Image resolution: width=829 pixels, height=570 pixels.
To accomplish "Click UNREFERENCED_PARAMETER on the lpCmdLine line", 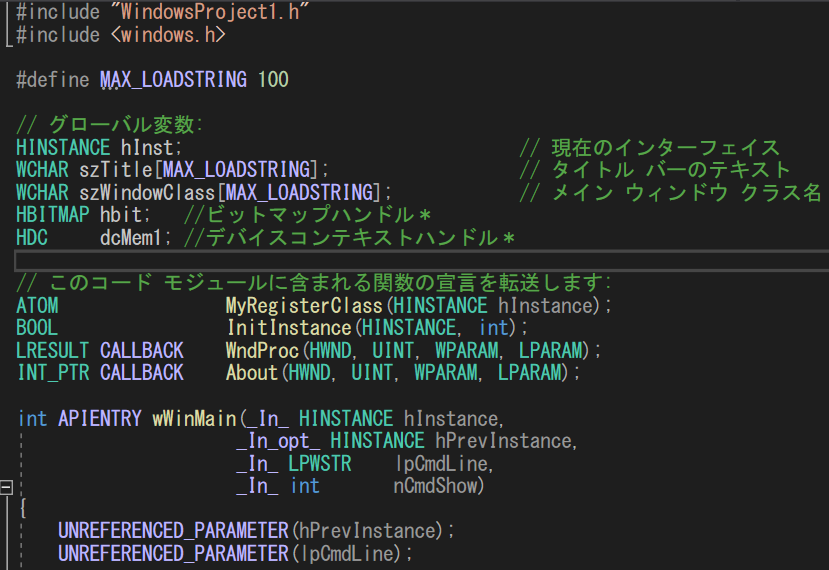I will coord(173,554).
